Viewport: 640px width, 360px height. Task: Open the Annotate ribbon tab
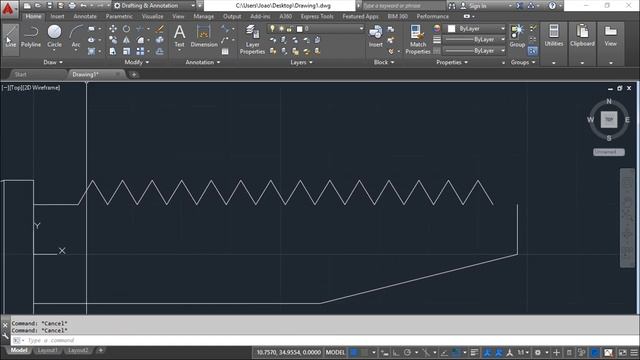click(x=85, y=16)
